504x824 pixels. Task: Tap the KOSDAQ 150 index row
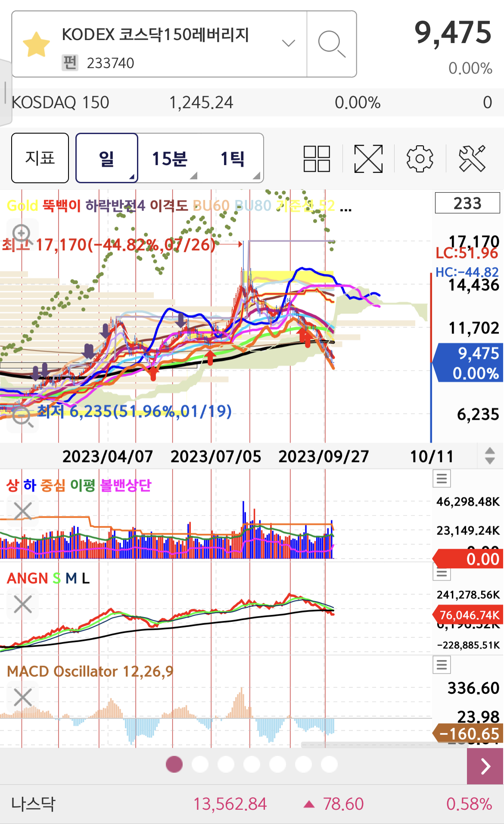coord(252,103)
